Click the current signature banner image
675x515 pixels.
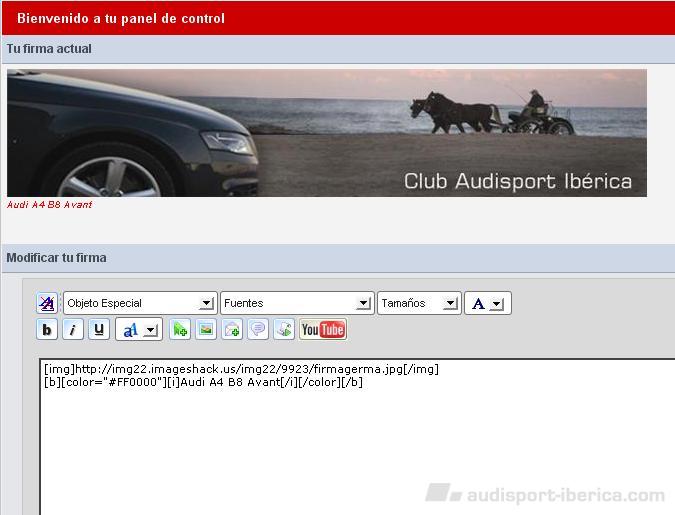point(327,133)
